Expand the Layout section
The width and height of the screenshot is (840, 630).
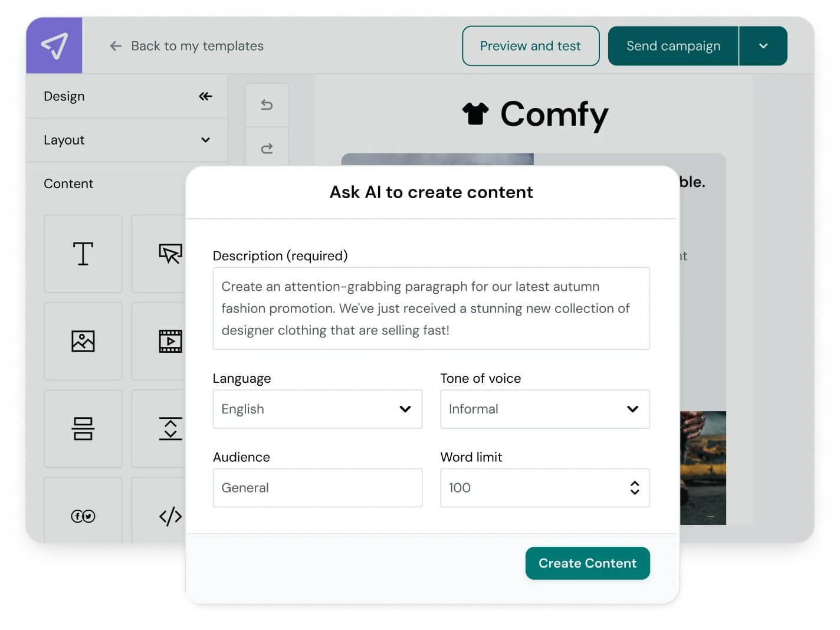click(205, 140)
